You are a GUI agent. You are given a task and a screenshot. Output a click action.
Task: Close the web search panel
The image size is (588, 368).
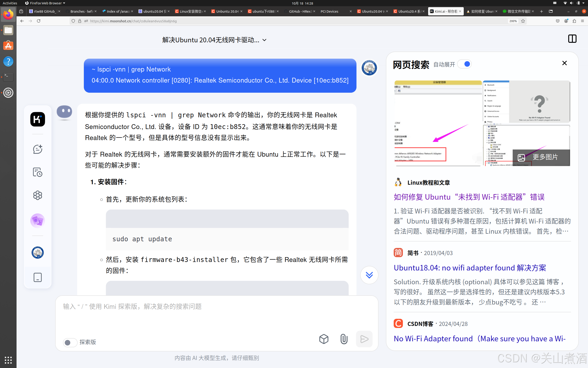564,63
